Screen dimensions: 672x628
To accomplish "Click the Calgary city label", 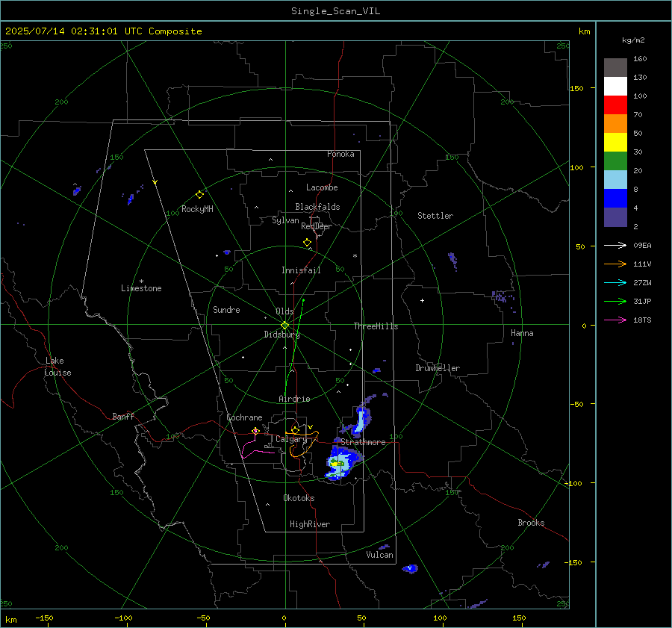I will pos(291,439).
